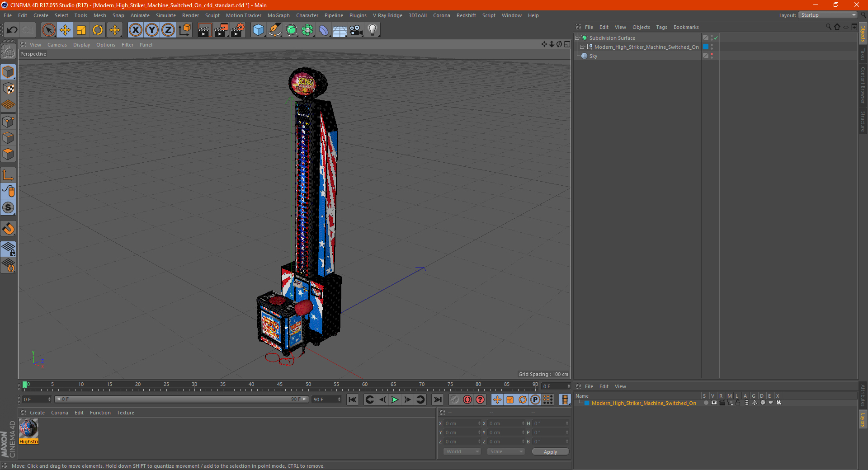The width and height of the screenshot is (868, 470).
Task: Expand the Modern_High_Striker_Machine_Switched_On object
Action: (x=582, y=47)
